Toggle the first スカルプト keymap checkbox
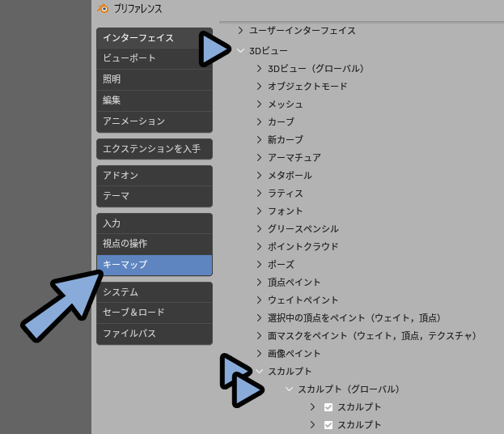The image size is (504, 434). [328, 407]
